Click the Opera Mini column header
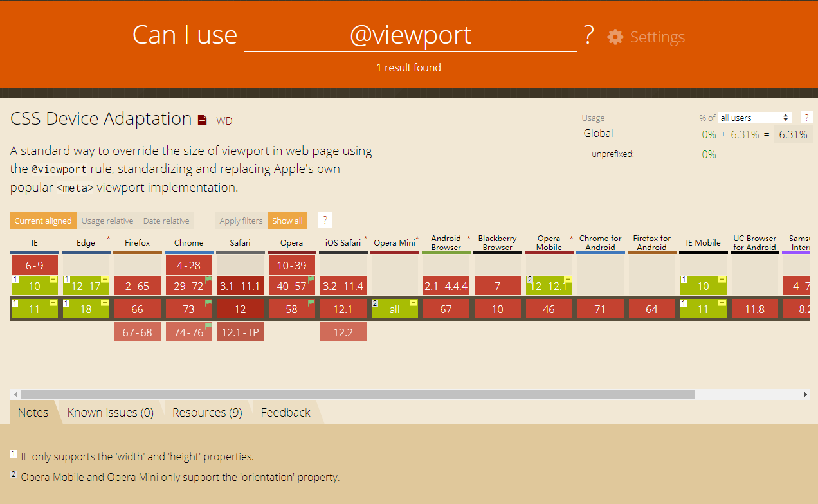This screenshot has width=818, height=504. click(395, 243)
